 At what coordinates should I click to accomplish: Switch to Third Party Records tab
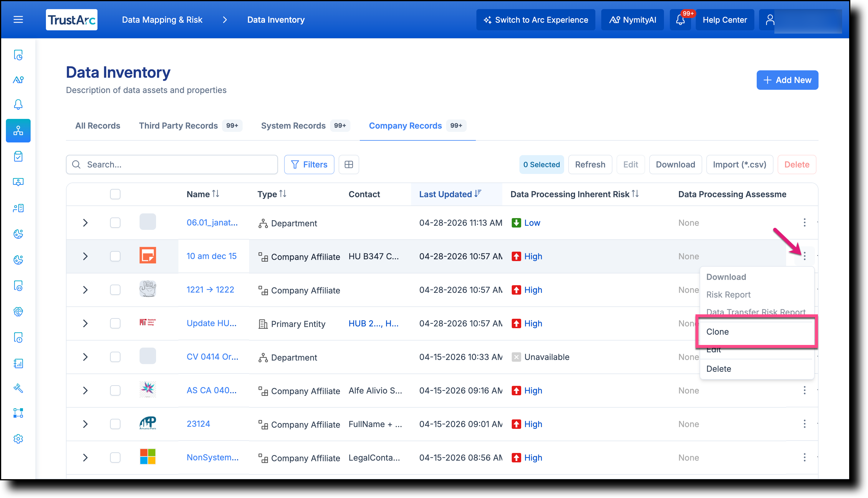point(190,125)
